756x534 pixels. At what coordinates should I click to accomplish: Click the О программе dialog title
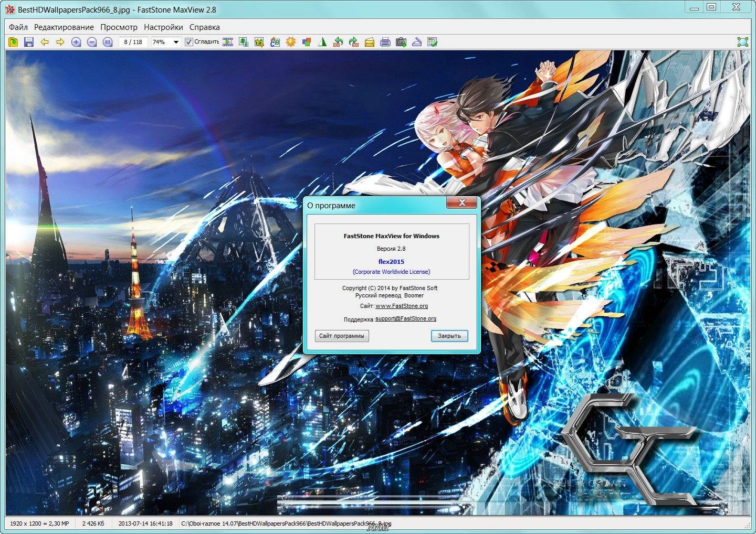331,206
